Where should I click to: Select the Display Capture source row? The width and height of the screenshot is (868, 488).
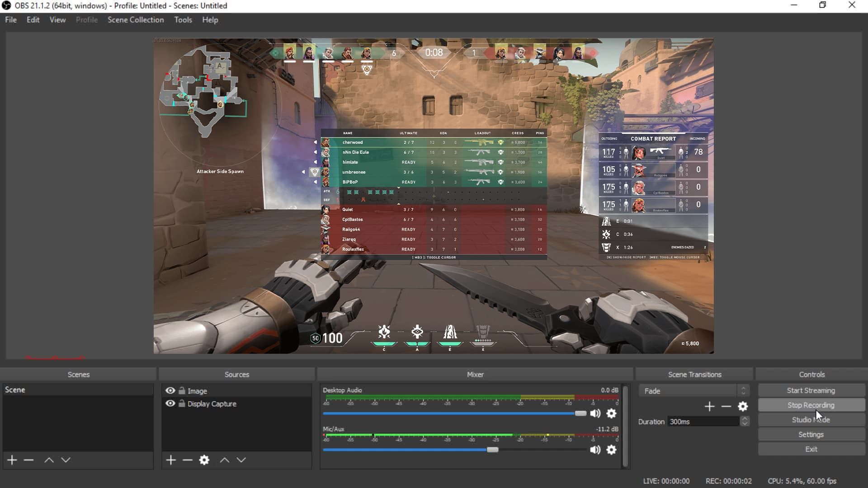click(237, 404)
